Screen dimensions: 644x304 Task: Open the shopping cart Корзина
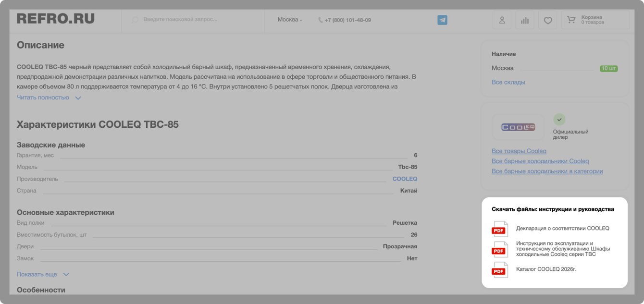[x=595, y=20]
